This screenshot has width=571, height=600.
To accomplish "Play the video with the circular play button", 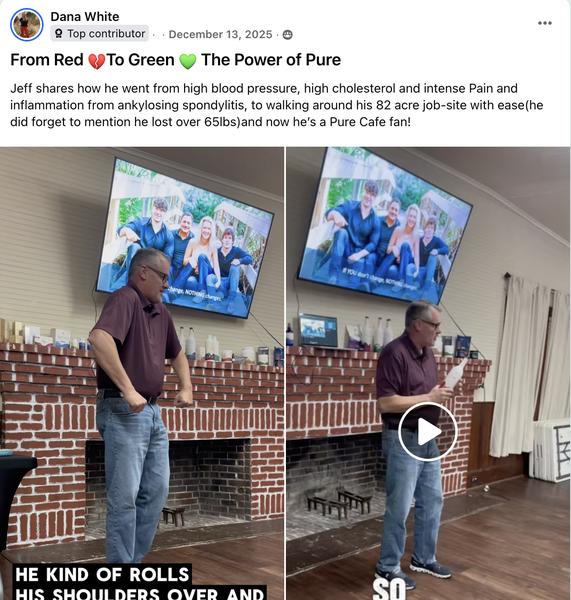I will [427, 431].
